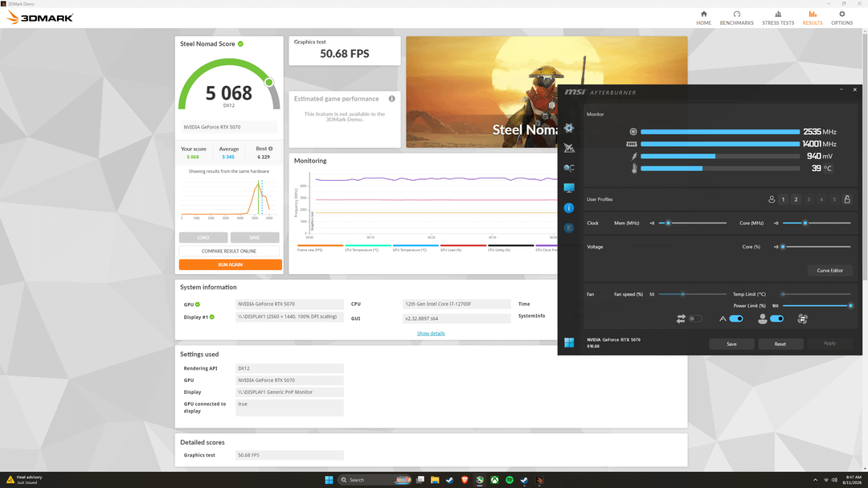Click the profile lock icon
868x488 pixels.
click(x=847, y=199)
